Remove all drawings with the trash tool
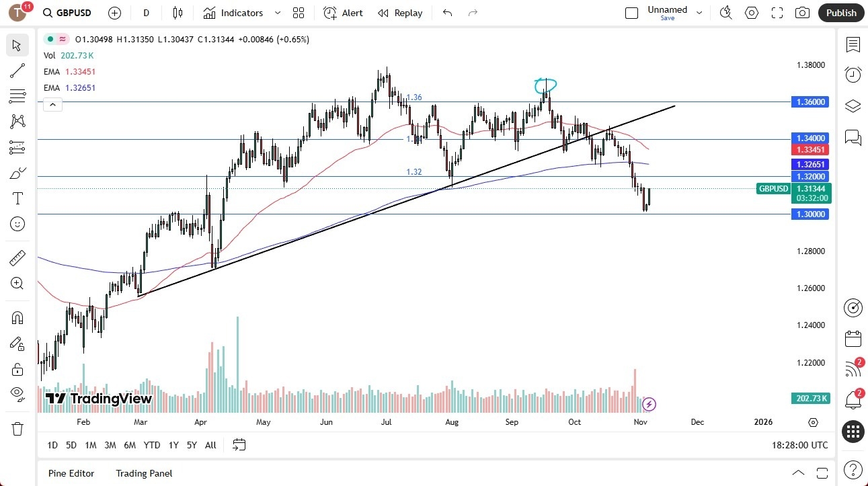 click(17, 428)
